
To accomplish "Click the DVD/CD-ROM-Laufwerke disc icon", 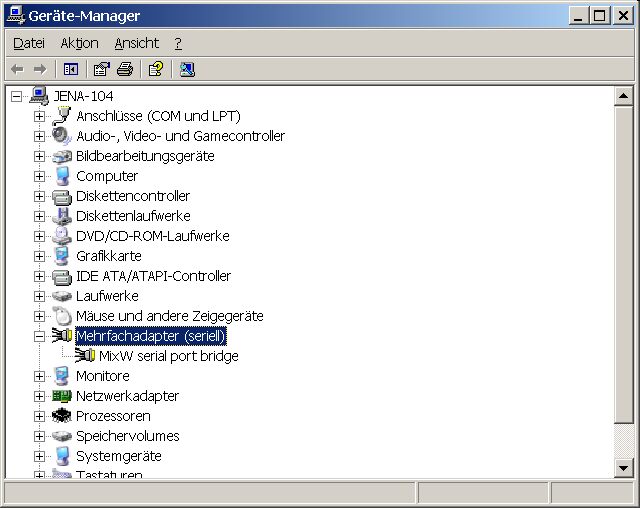I will [62, 236].
